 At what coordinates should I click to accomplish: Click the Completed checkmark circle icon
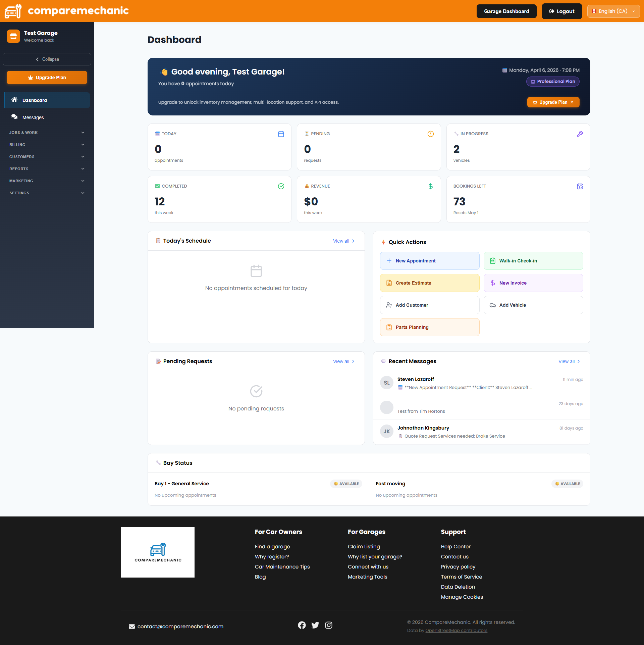(x=281, y=186)
